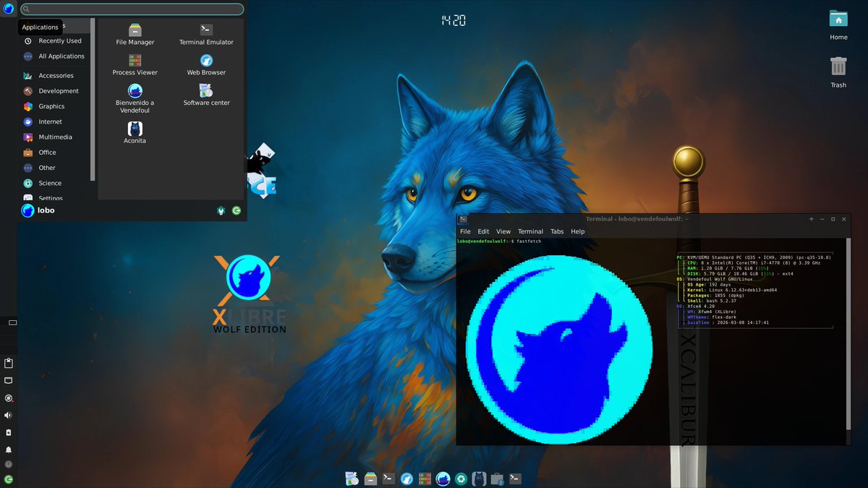The image size is (868, 488).
Task: Click the applications menu search field
Action: [132, 9]
